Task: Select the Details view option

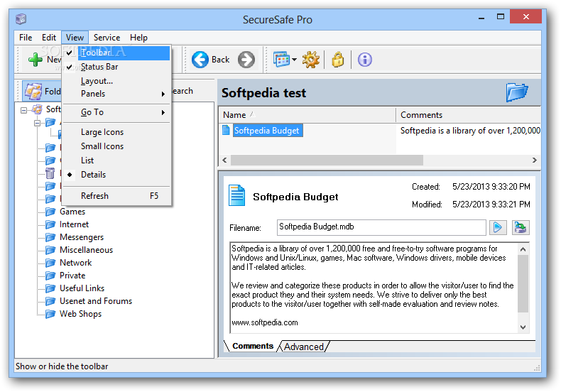Action: click(116, 175)
